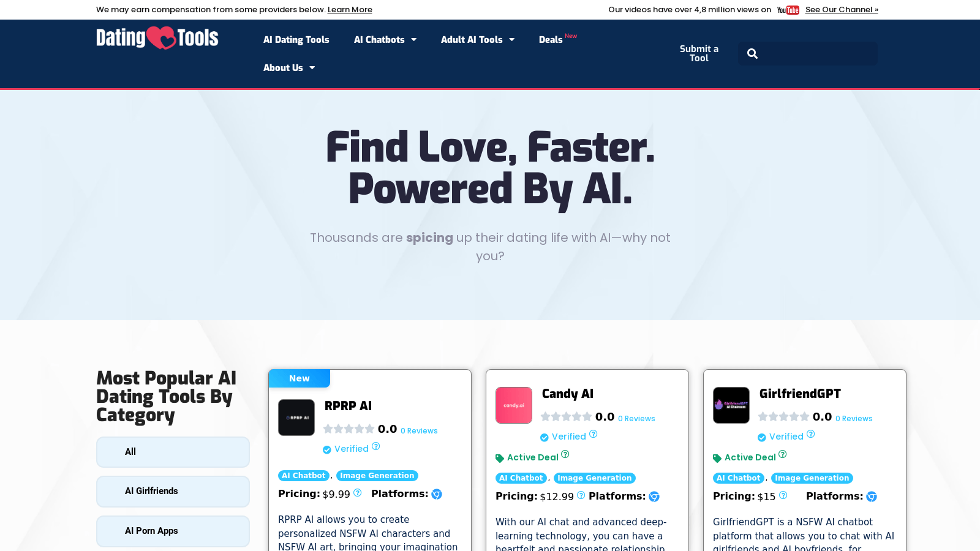Click RPRP AI's Image Generation tag
This screenshot has height=551, width=980.
377,476
